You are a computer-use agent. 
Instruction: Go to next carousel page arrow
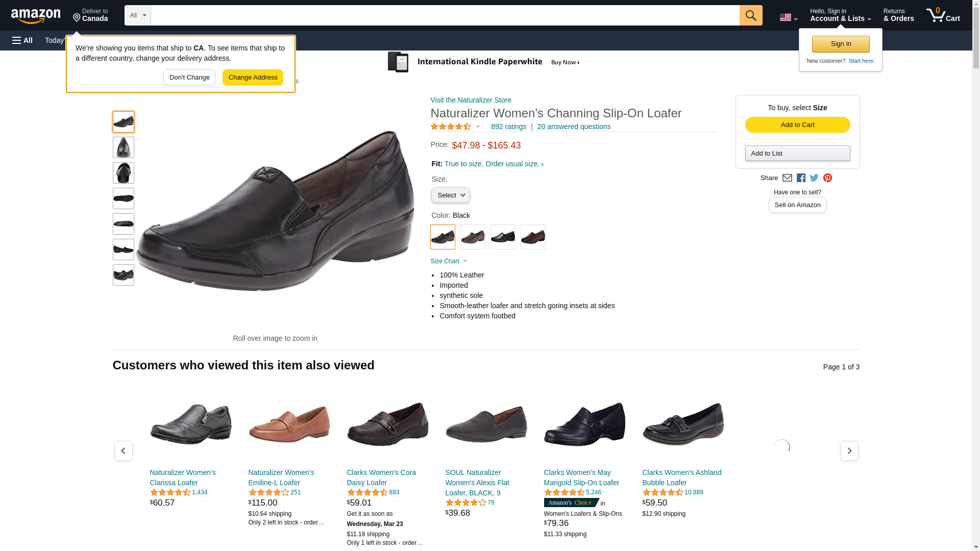click(849, 451)
